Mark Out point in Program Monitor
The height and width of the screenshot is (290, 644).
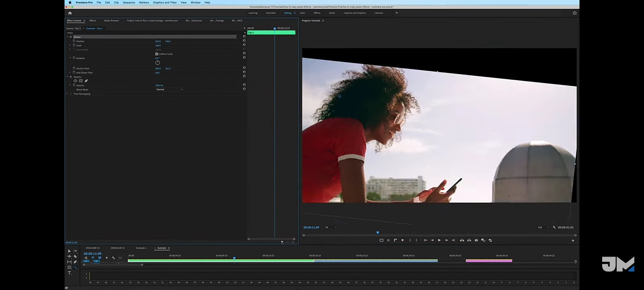coord(416,240)
